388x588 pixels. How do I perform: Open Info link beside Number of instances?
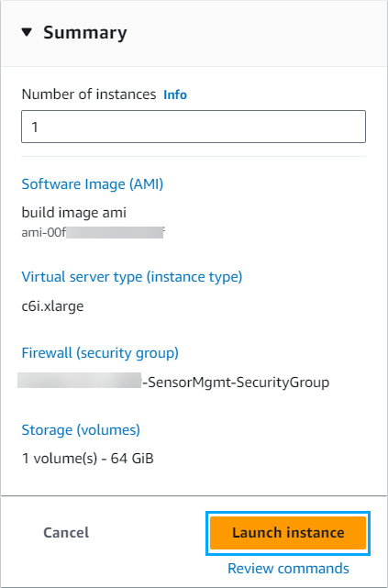(x=175, y=94)
